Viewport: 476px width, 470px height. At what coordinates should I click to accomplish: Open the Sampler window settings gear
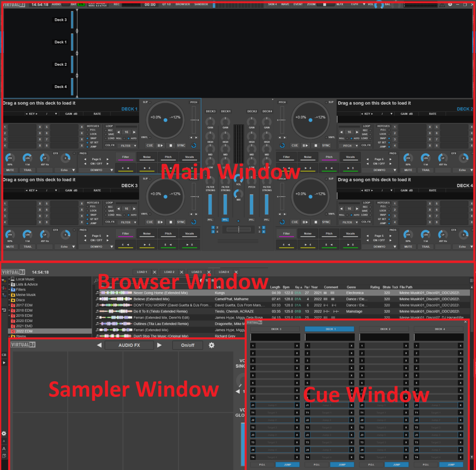coord(211,345)
